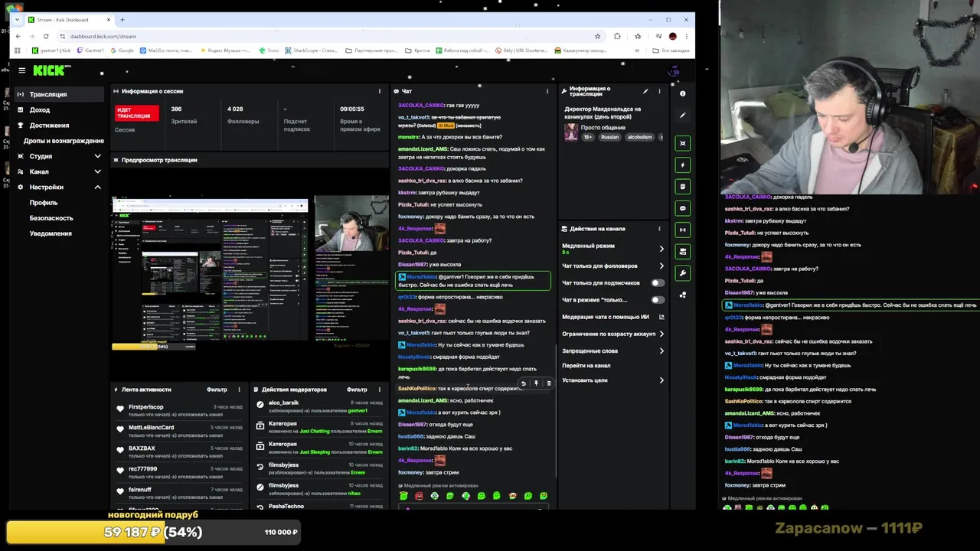Toggle stream preview widget icon in sidebar
This screenshot has width=980, height=551.
683,143
